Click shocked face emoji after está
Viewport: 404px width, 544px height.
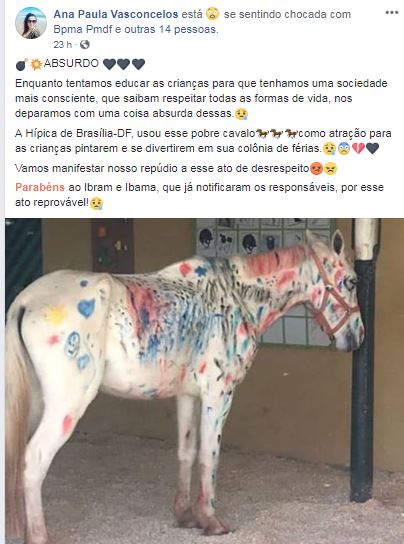(x=213, y=14)
